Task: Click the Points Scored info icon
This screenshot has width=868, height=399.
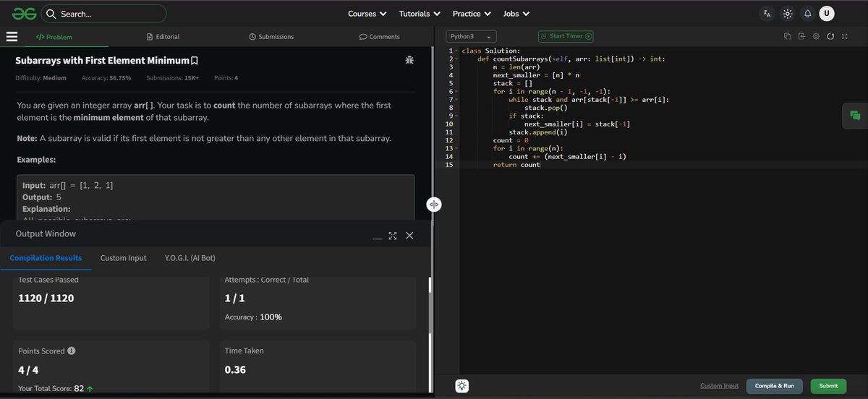Action: pyautogui.click(x=72, y=351)
